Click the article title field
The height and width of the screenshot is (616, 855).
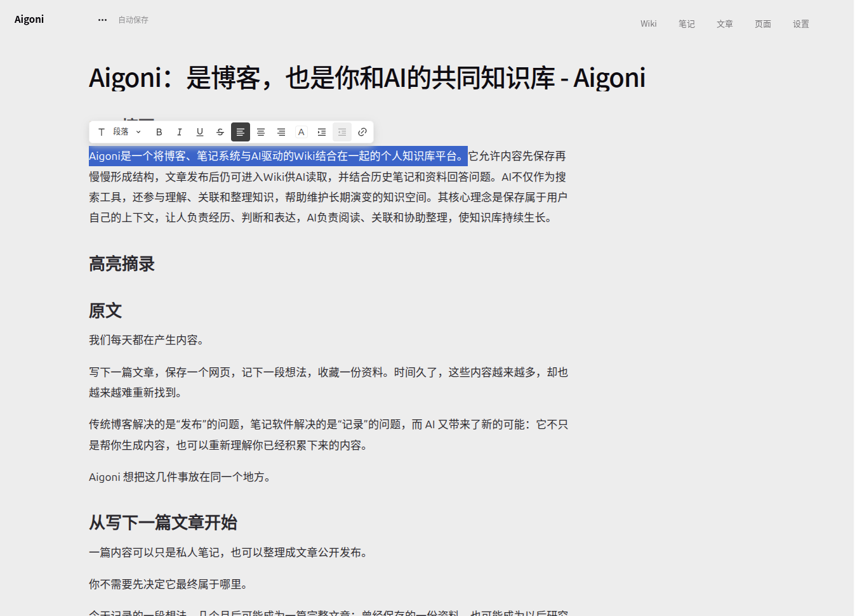(367, 78)
